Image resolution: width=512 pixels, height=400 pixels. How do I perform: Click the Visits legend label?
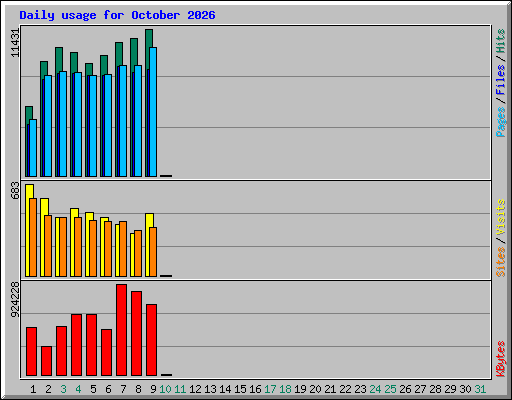tap(501, 217)
